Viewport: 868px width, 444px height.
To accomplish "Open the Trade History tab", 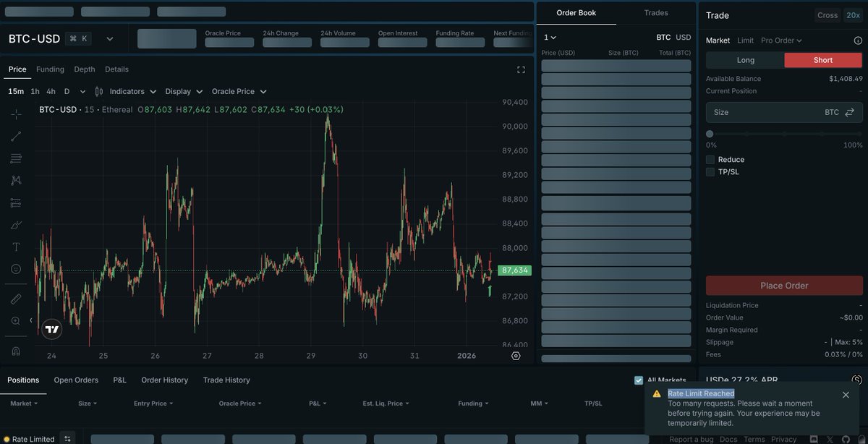I will click(226, 380).
